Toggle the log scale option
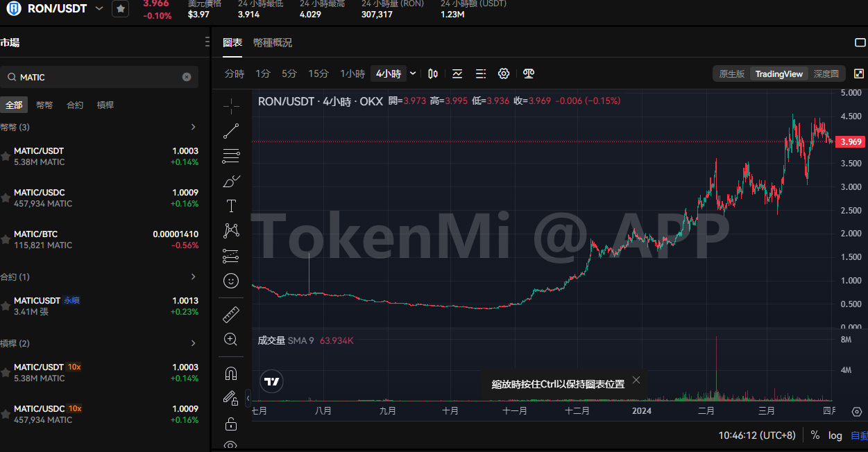 point(835,435)
